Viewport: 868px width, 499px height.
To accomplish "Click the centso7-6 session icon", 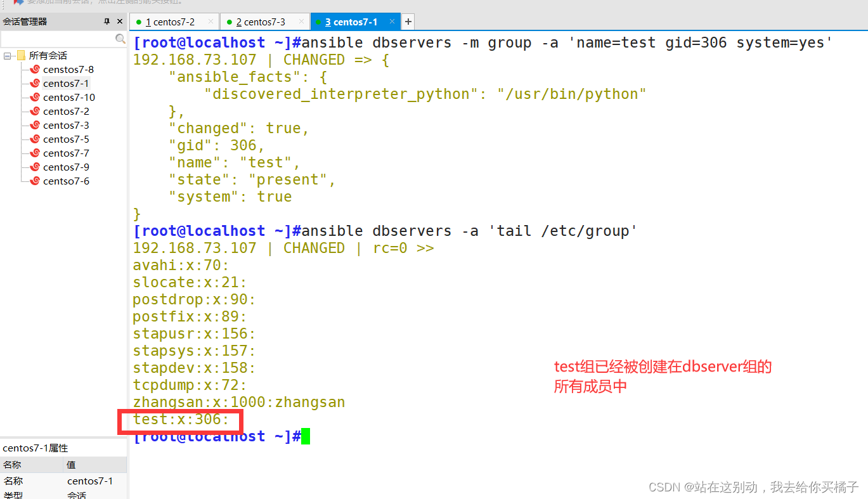I will click(x=36, y=181).
